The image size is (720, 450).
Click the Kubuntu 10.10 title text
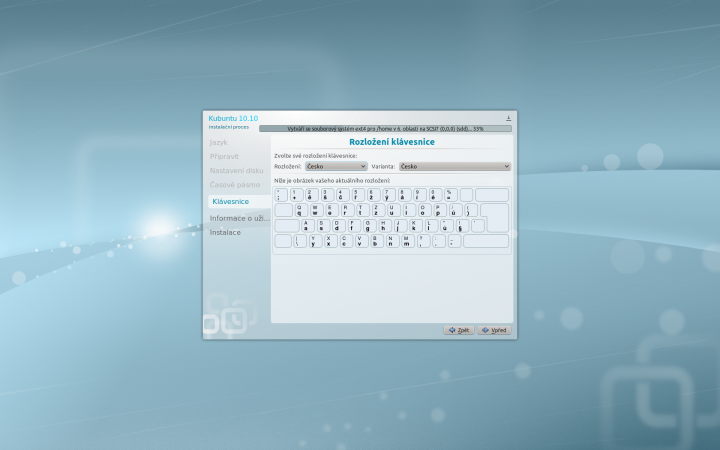pyautogui.click(x=233, y=118)
